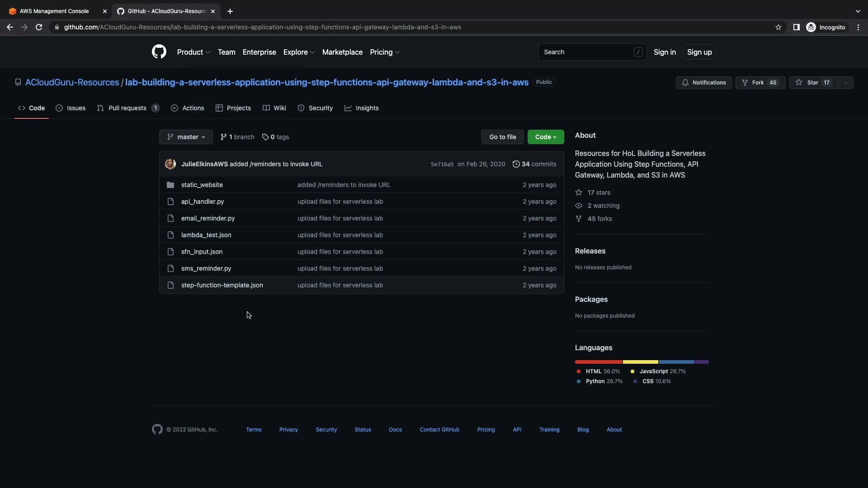Bookmark this page with star icon
868x488 pixels.
point(778,27)
